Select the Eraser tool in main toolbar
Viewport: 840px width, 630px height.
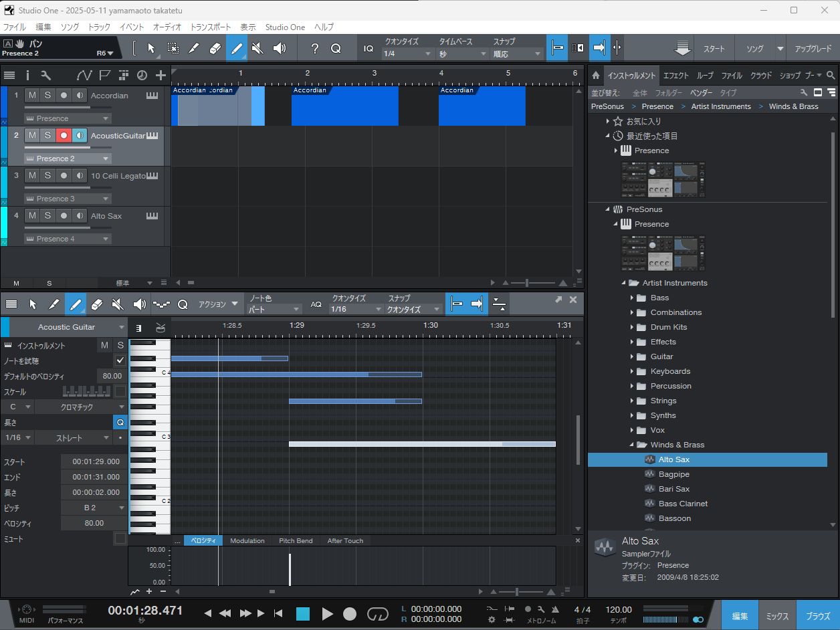(x=215, y=48)
